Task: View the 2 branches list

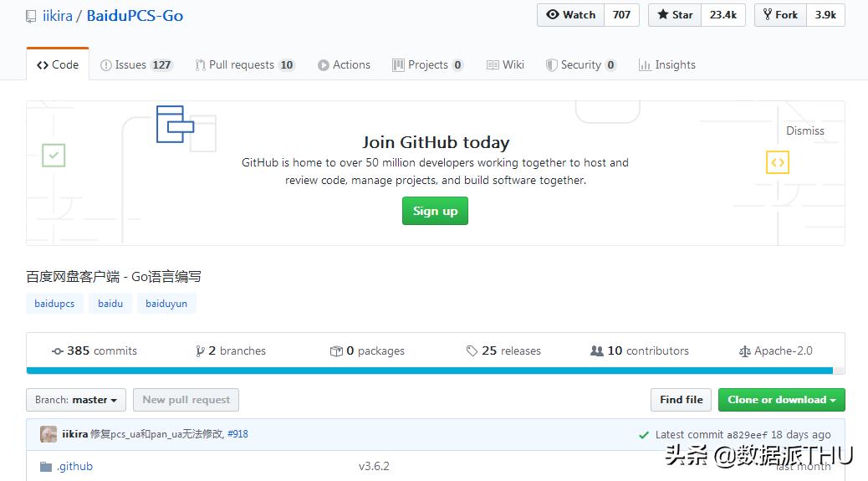Action: (231, 351)
